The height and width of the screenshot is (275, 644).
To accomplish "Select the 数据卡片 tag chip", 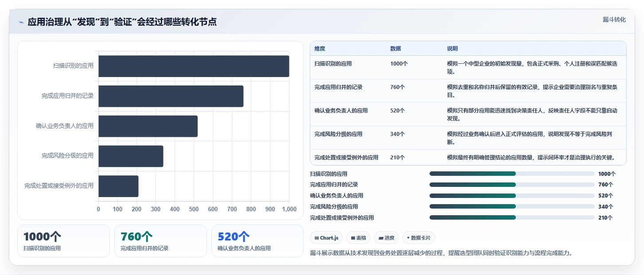I will [x=418, y=238].
